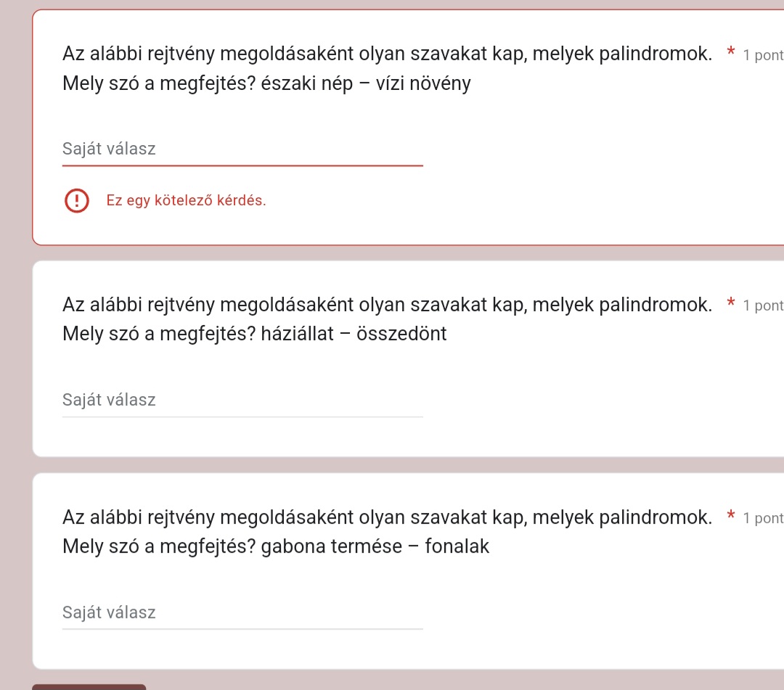The width and height of the screenshot is (784, 690).
Task: Click the required asterisk on the háziállat question
Action: 730,302
